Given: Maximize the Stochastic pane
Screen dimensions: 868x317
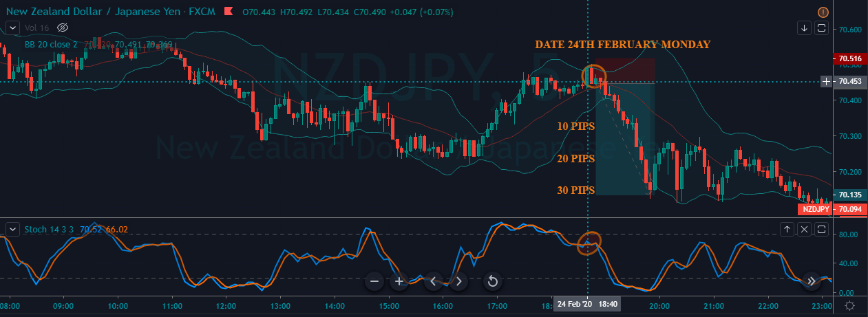Looking at the screenshot, I should pos(821,229).
